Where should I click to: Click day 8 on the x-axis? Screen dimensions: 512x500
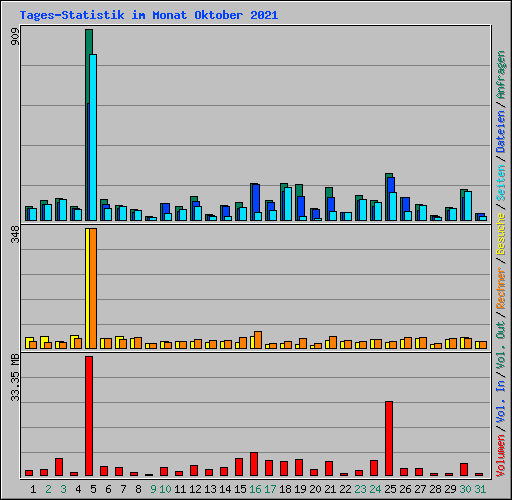138,489
